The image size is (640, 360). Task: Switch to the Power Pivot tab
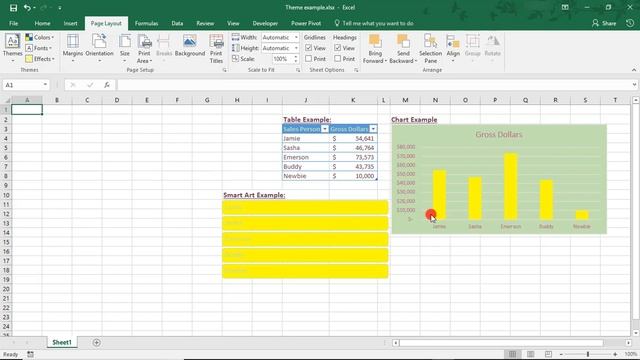[x=306, y=23]
